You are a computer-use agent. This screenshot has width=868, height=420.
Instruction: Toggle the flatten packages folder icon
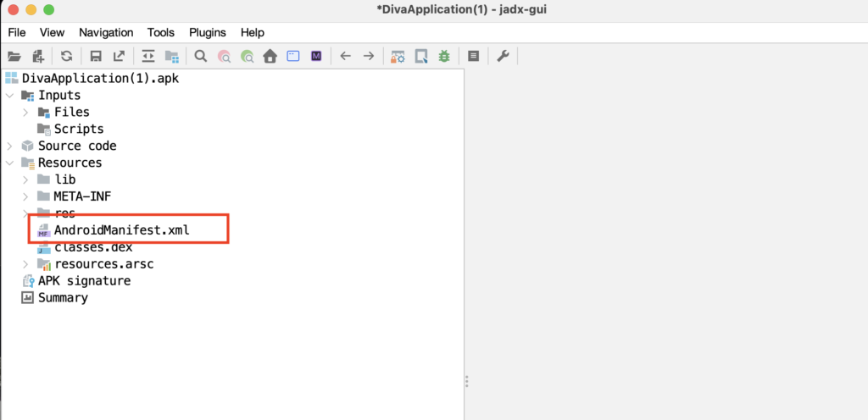click(x=171, y=56)
